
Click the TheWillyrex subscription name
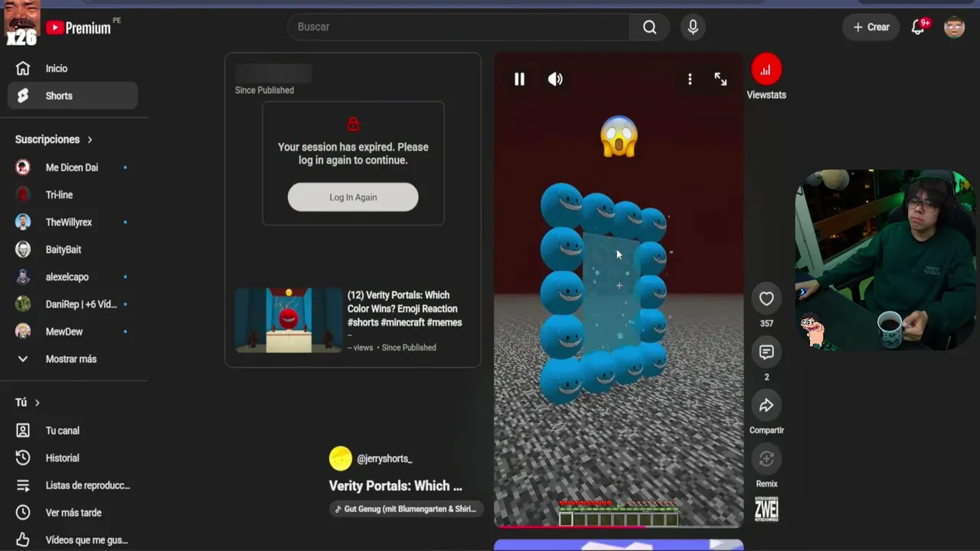[69, 223]
